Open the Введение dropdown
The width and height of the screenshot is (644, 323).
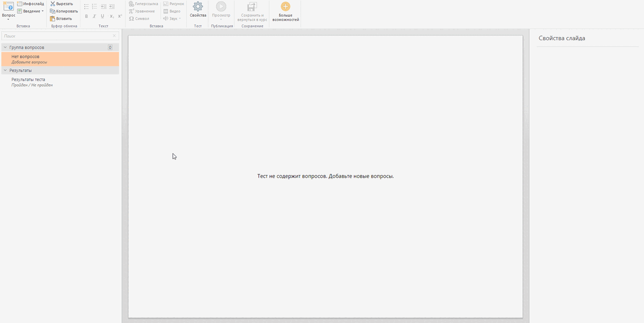pyautogui.click(x=31, y=11)
